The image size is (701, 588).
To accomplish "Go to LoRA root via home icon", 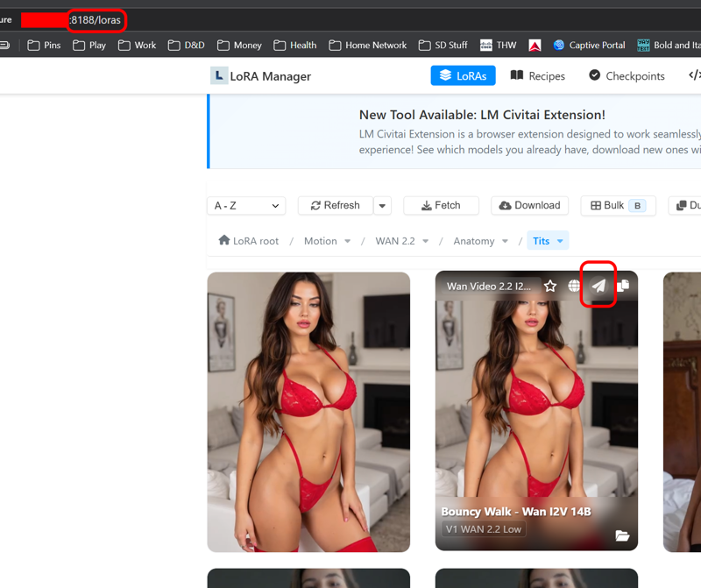I will coord(224,240).
